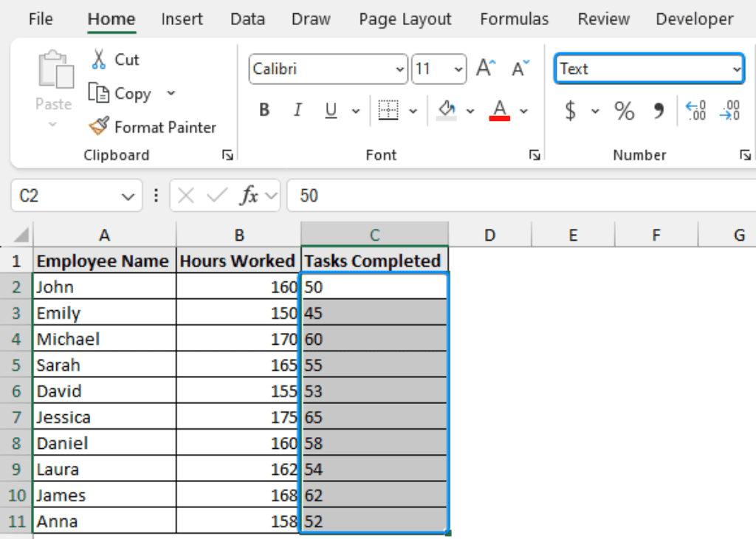The height and width of the screenshot is (539, 756).
Task: Toggle Italic formatting
Action: pyautogui.click(x=298, y=111)
